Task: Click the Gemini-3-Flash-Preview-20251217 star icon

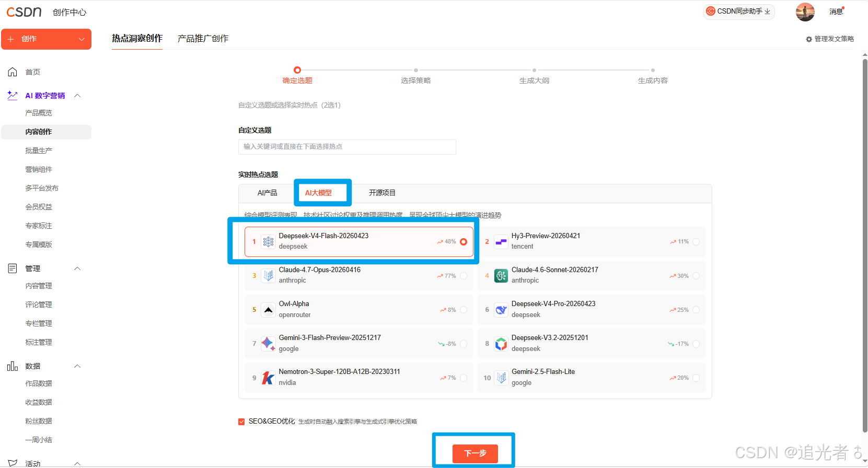Action: 268,344
